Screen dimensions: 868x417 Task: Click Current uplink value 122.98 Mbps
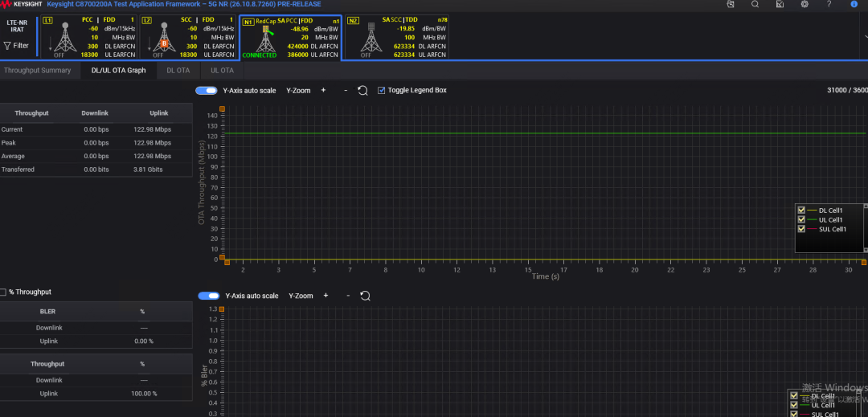pyautogui.click(x=152, y=129)
